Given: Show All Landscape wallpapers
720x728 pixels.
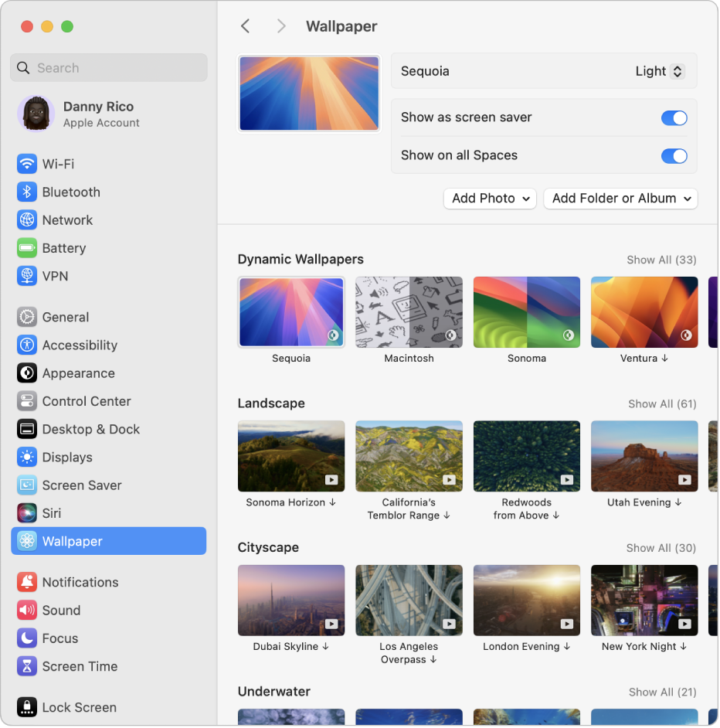Looking at the screenshot, I should click(661, 403).
